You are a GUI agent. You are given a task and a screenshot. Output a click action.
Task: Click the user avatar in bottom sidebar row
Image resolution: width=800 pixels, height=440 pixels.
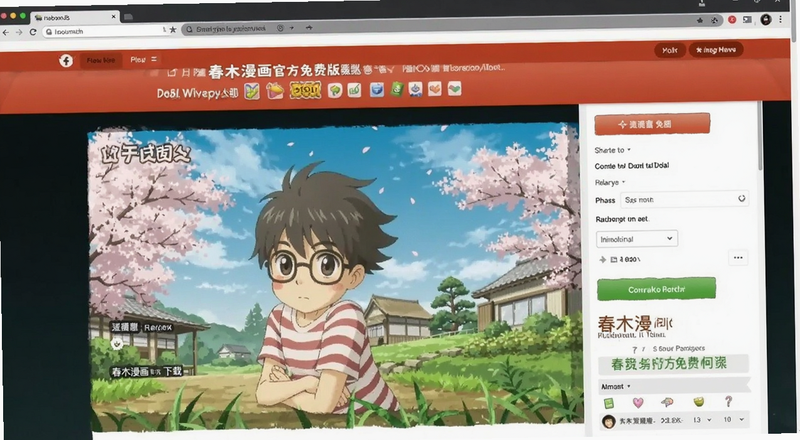tap(608, 422)
